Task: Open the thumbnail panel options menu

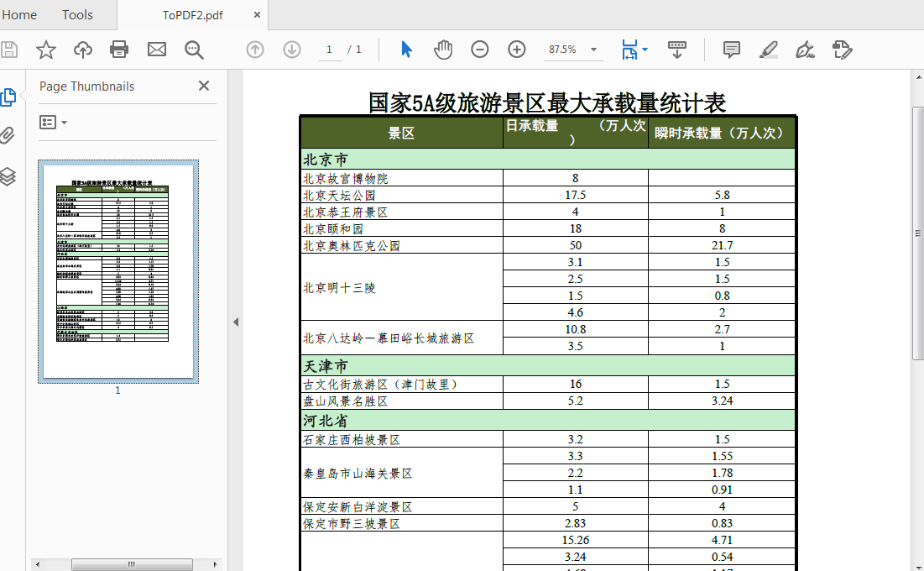Action: click(x=52, y=122)
